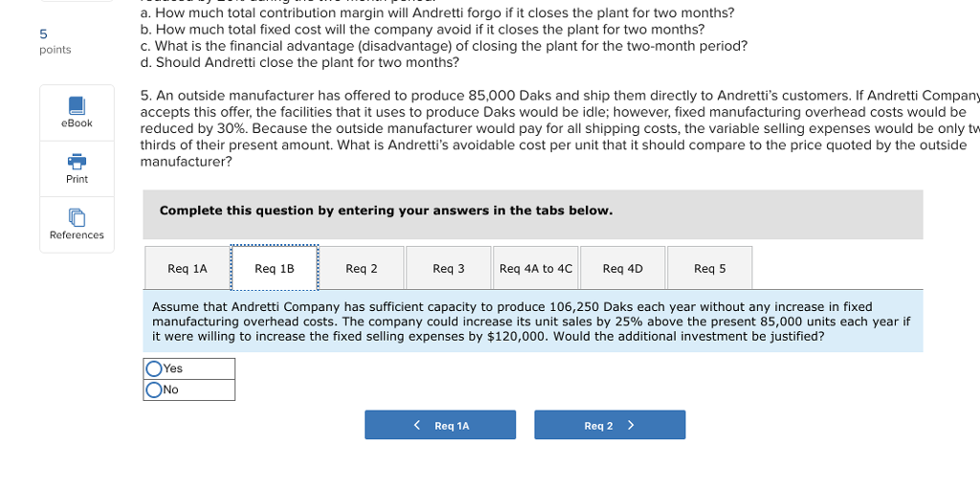Click the Print icon
This screenshot has height=489, width=980.
77,162
